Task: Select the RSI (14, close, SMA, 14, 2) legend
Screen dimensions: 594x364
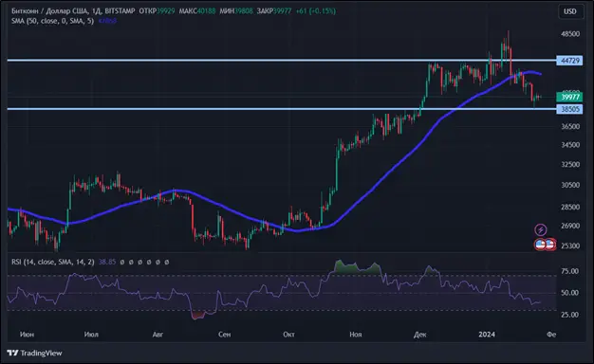Action: click(52, 262)
